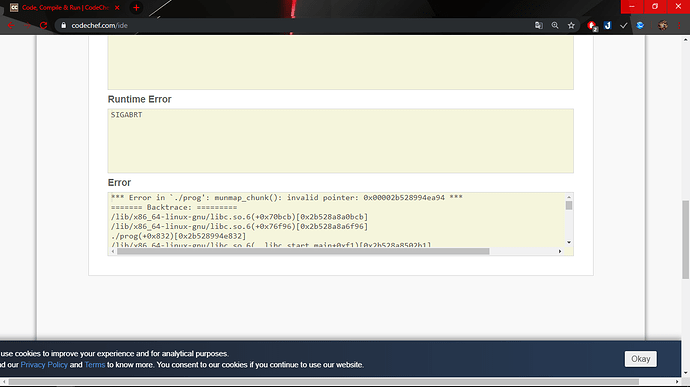Click the page scroll-up arrow
The height and width of the screenshot is (387, 690).
point(686,40)
